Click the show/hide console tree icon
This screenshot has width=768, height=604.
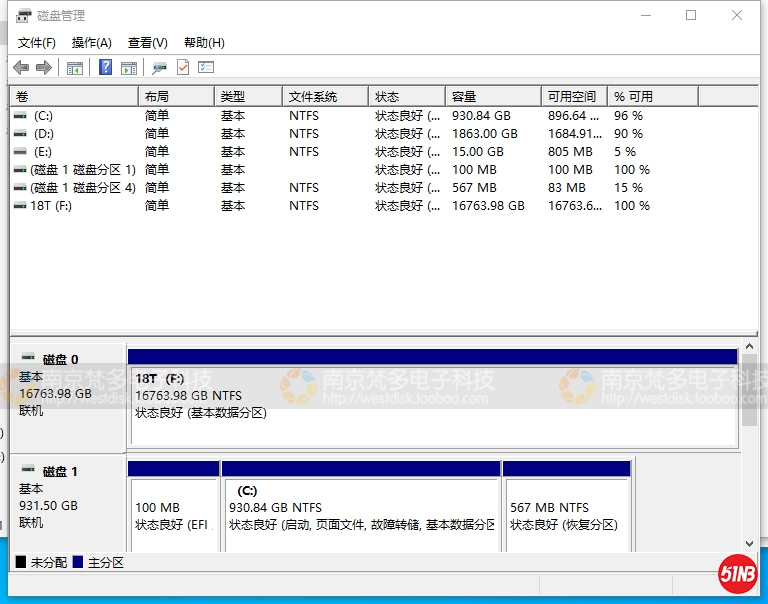point(74,67)
